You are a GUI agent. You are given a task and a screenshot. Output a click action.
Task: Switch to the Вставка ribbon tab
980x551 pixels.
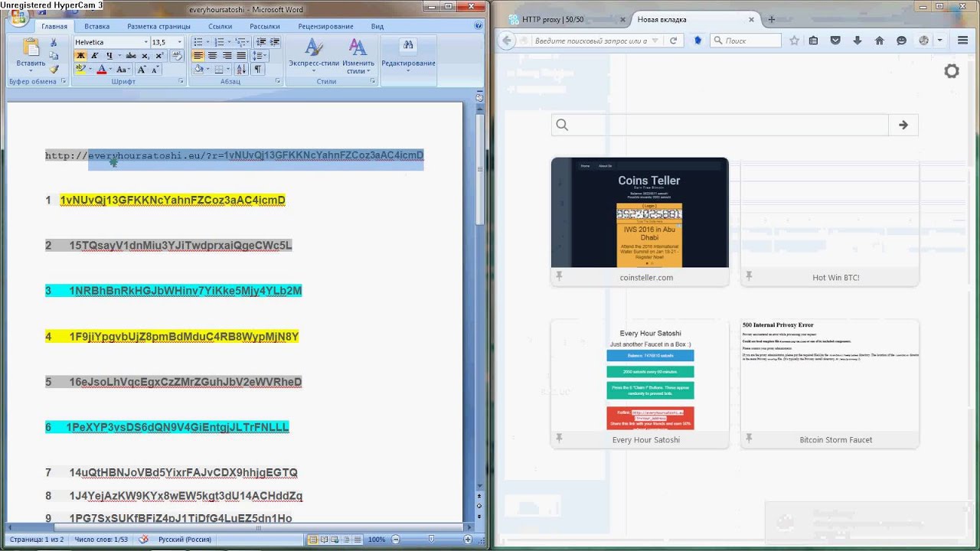pos(97,26)
